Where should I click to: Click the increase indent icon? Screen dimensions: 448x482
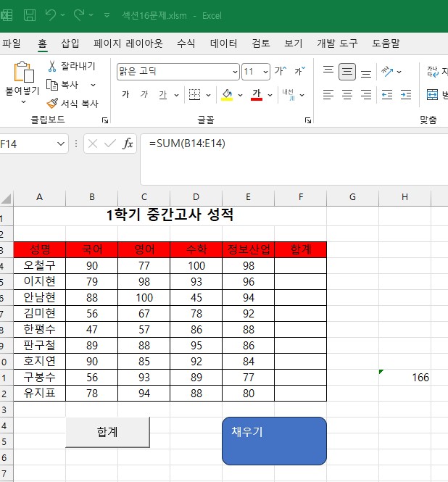[405, 94]
